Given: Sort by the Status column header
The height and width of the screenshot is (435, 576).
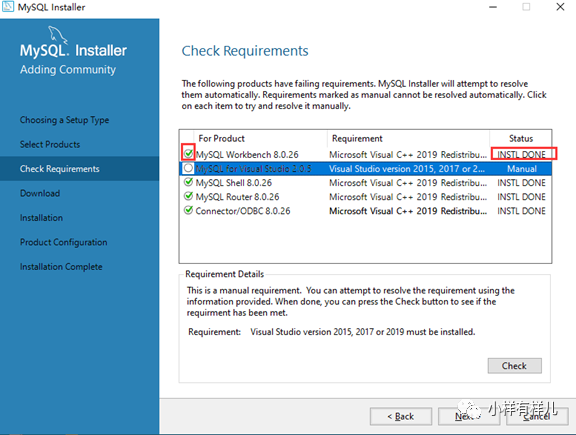Looking at the screenshot, I should click(521, 139).
